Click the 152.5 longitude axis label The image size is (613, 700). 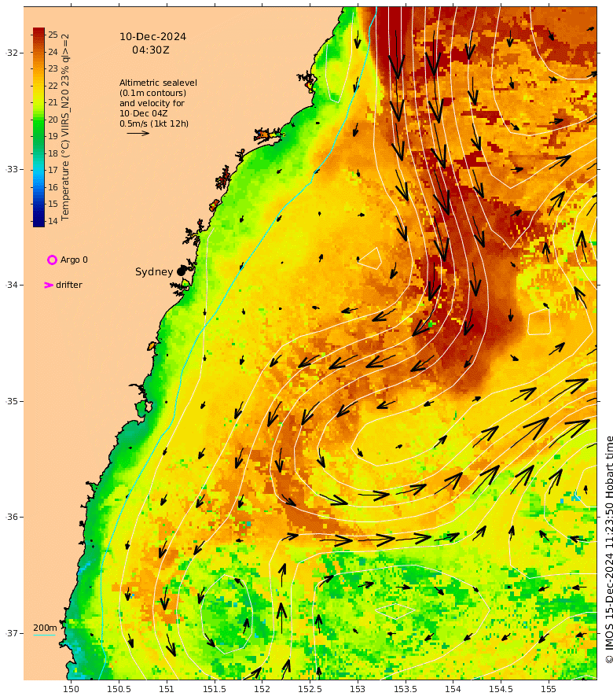click(310, 689)
